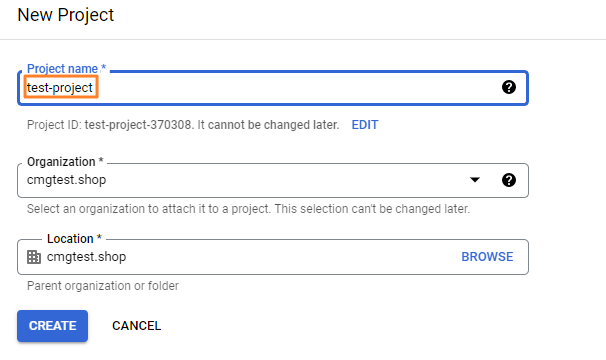This screenshot has width=606, height=360.
Task: Click the Organization field label
Action: coord(65,161)
